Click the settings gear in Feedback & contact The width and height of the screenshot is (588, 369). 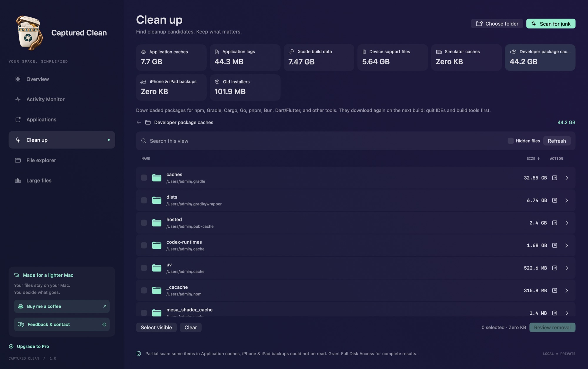(104, 325)
